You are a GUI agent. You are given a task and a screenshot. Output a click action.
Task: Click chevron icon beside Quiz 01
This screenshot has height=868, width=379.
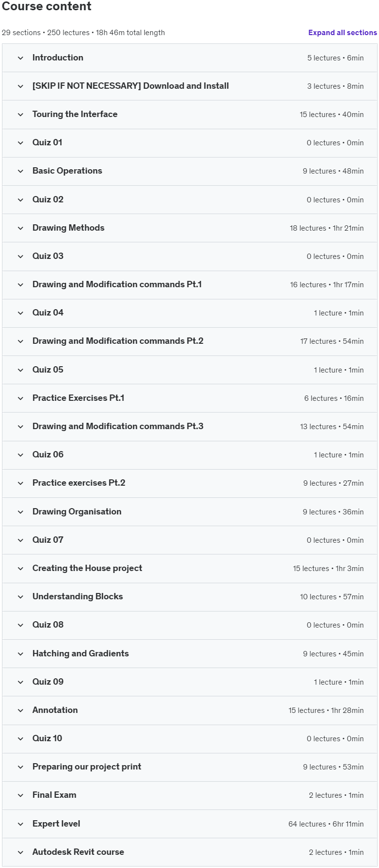20,143
